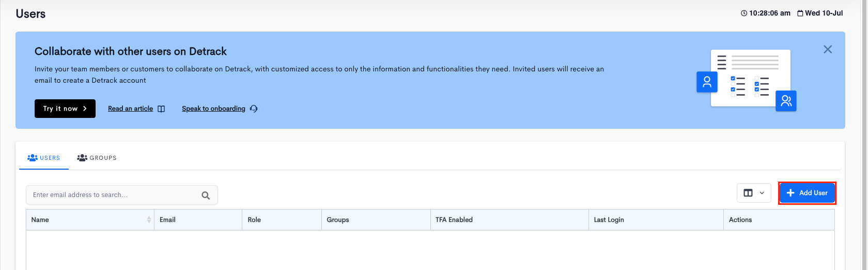This screenshot has height=270, width=868.
Task: Focus the email address search field
Action: (x=122, y=195)
